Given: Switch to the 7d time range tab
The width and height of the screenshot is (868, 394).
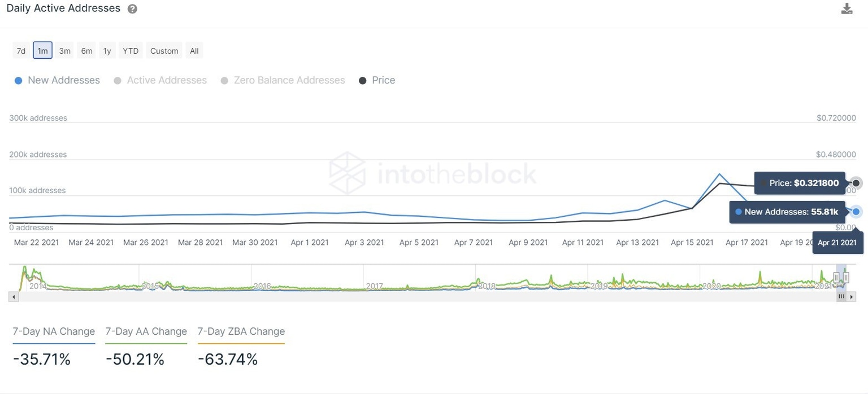Looking at the screenshot, I should (20, 50).
